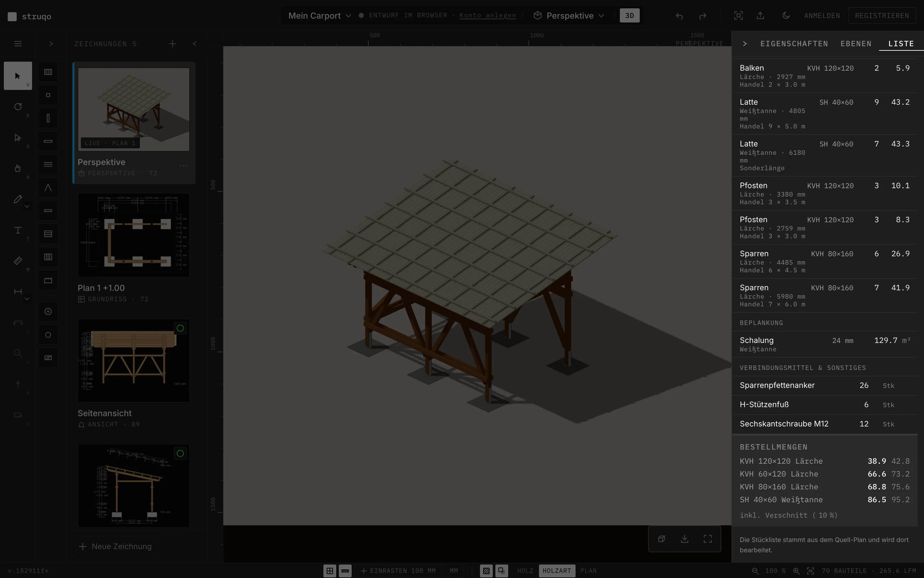Zoom out using status bar magnifier minus
924x578 pixels.
coord(755,571)
